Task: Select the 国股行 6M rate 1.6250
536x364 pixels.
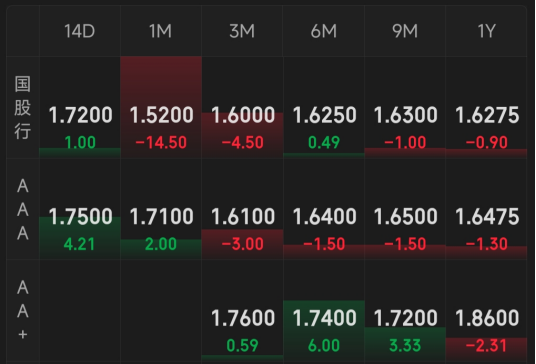Action: 324,115
